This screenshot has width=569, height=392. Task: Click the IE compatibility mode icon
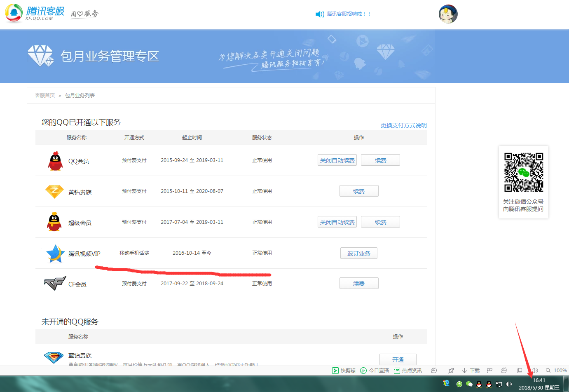[x=504, y=371]
